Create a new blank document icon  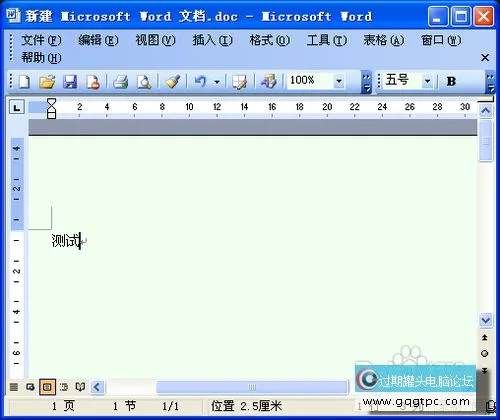tap(24, 82)
